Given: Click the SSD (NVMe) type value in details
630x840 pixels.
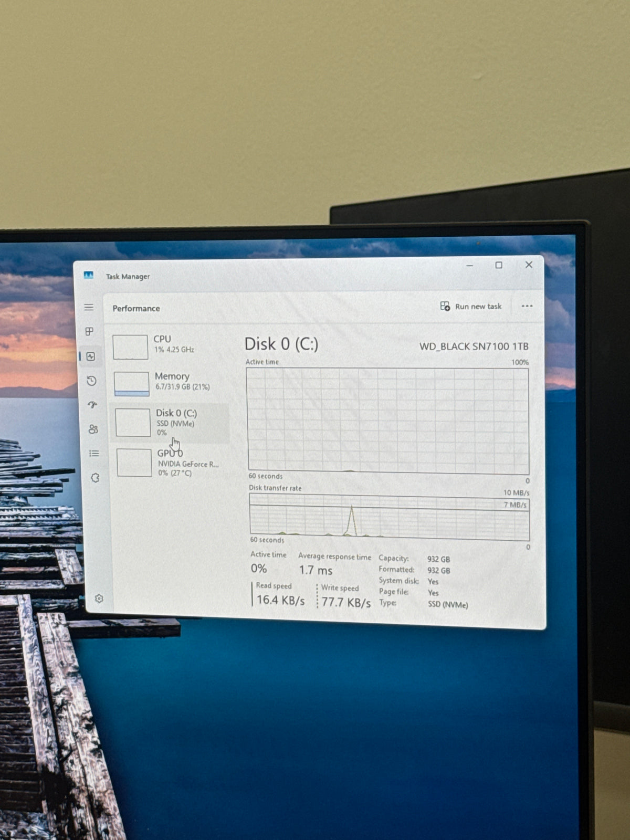Looking at the screenshot, I should pyautogui.click(x=448, y=604).
